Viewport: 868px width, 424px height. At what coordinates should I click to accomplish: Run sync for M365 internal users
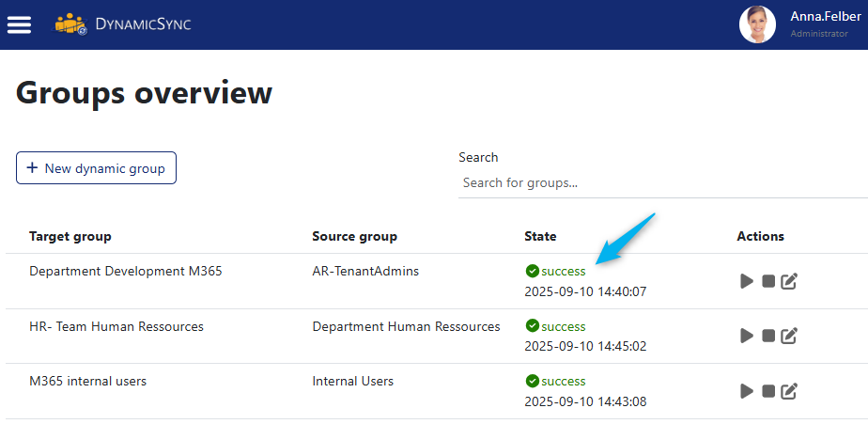pyautogui.click(x=747, y=391)
